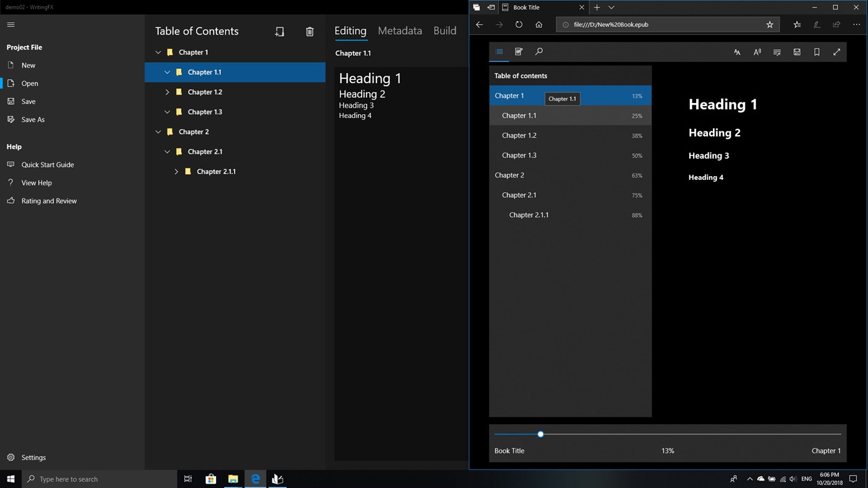Open WritingFX Settings
The width and height of the screenshot is (868, 488).
tap(34, 457)
